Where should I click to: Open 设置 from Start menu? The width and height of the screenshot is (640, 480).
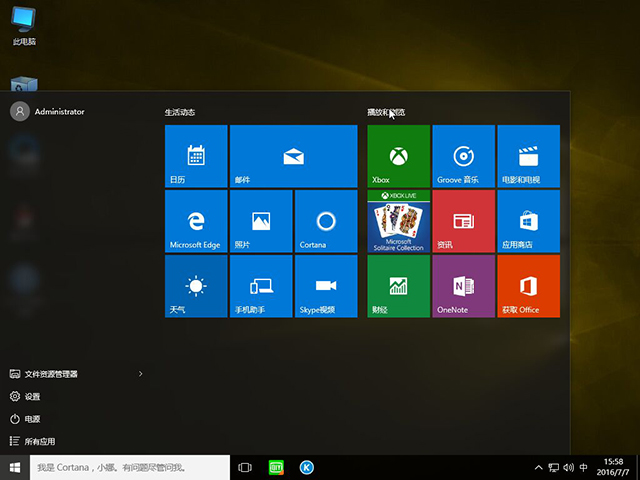click(33, 396)
